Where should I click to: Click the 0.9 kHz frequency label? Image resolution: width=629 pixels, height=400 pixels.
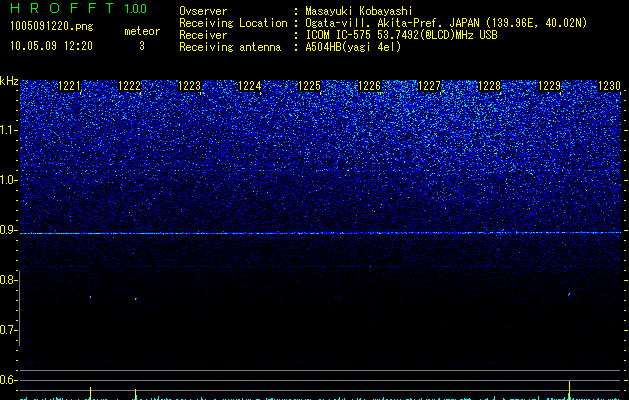click(x=8, y=230)
